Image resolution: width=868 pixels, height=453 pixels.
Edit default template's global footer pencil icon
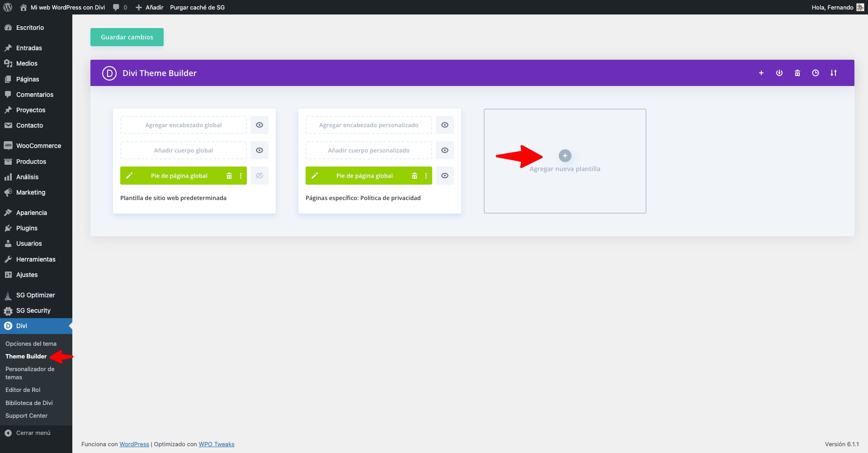pyautogui.click(x=129, y=176)
